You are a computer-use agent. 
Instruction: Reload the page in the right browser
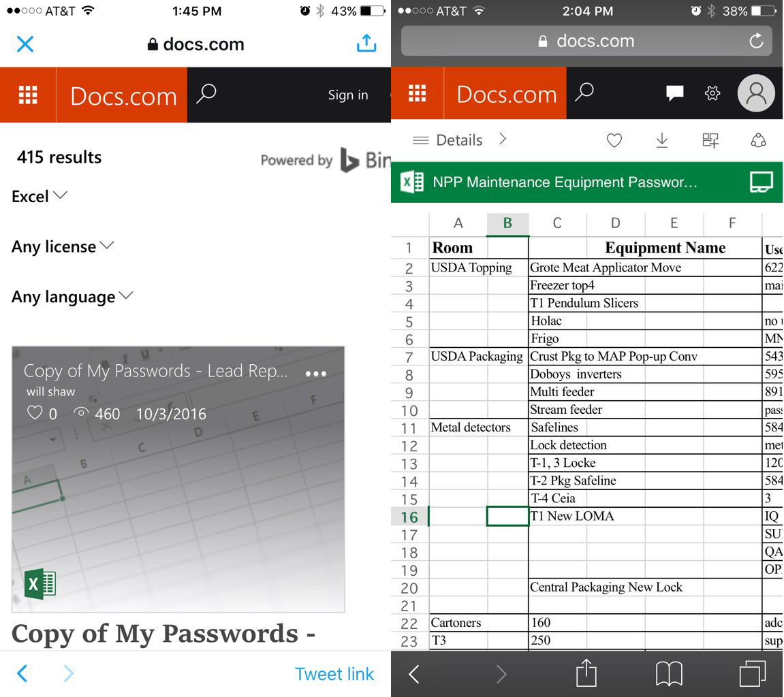756,40
